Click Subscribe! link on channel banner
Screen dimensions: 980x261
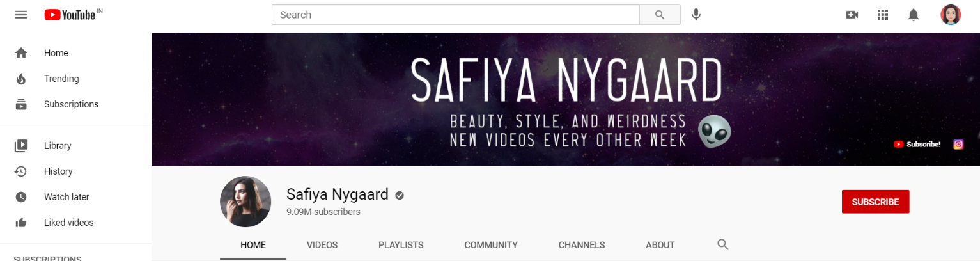pos(917,145)
